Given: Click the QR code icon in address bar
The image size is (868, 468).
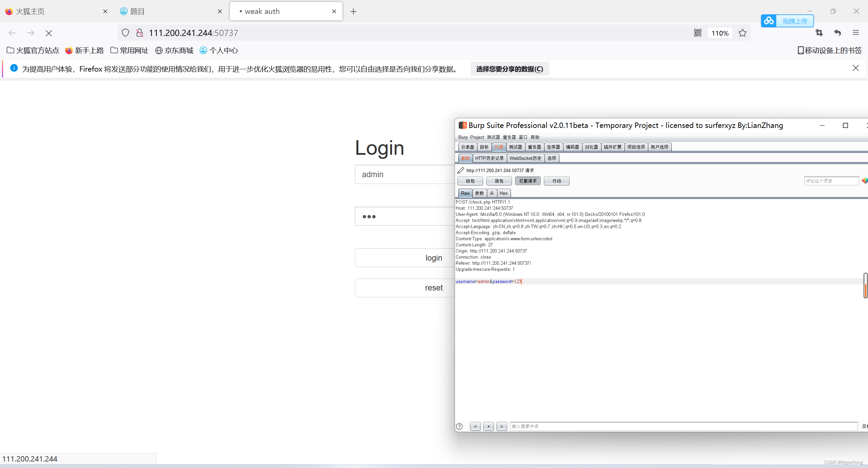Looking at the screenshot, I should pyautogui.click(x=697, y=33).
